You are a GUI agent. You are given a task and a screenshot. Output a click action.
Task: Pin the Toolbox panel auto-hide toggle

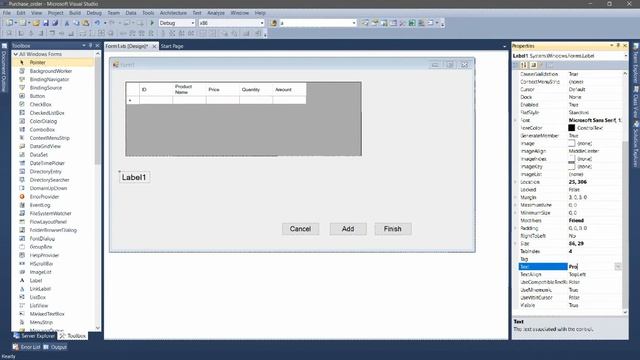pyautogui.click(x=91, y=45)
